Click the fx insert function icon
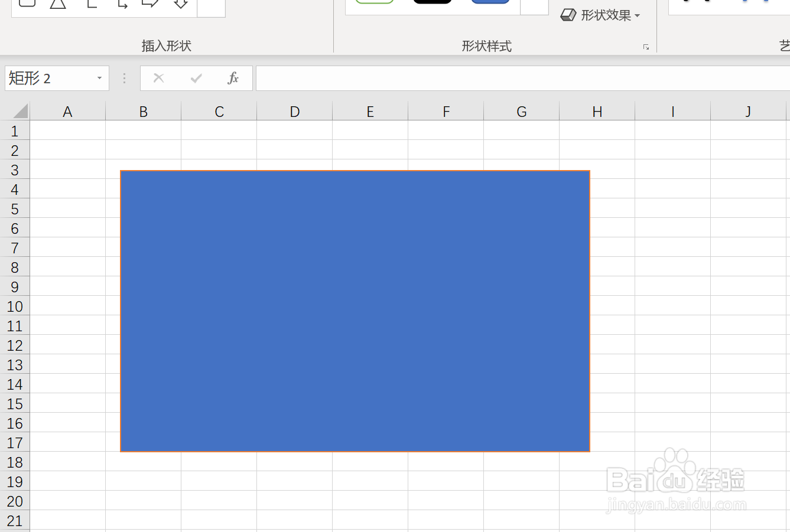Screen dimensions: 790x532 [x=233, y=78]
